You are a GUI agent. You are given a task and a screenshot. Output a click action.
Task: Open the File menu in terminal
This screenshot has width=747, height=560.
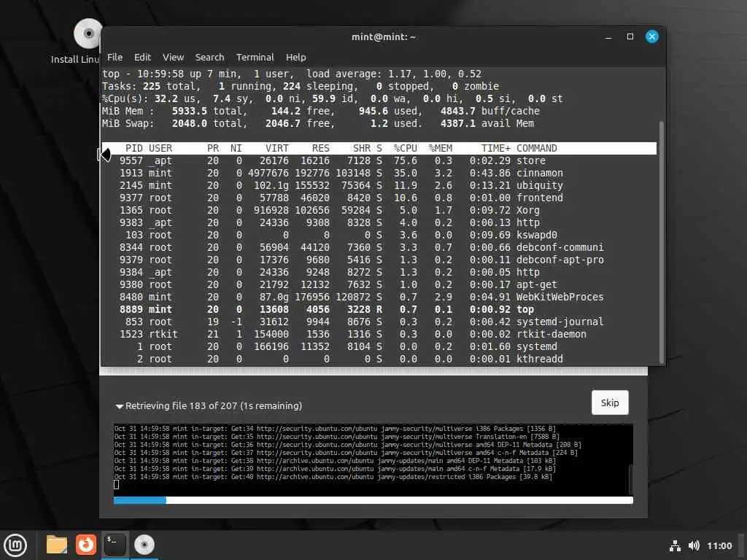pyautogui.click(x=115, y=57)
